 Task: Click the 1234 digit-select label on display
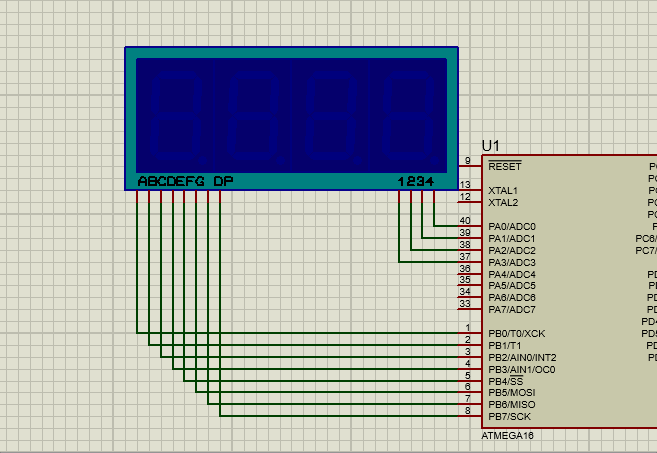[x=416, y=181]
